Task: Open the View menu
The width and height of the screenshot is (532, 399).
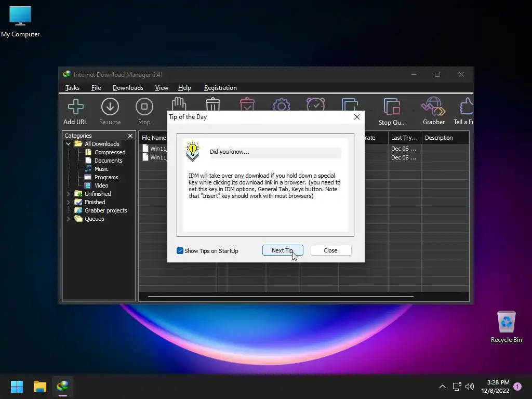Action: (x=162, y=87)
